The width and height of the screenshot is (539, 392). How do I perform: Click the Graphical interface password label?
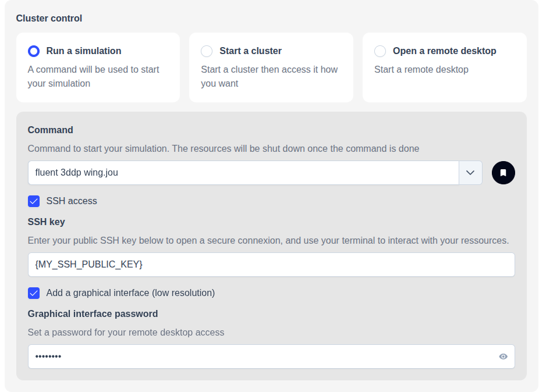[x=93, y=313]
